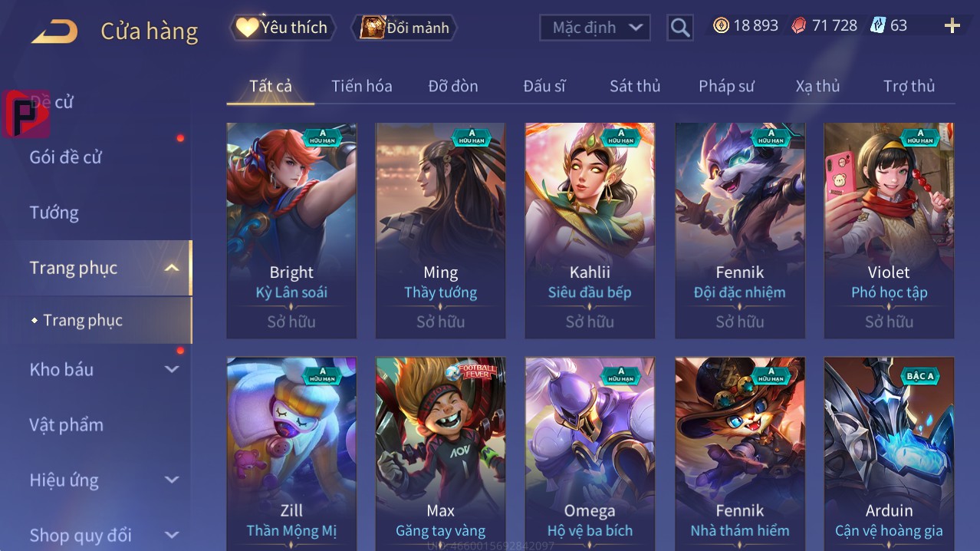Tap the plus icon to add currency
Image resolution: width=980 pixels, height=551 pixels.
point(952,26)
